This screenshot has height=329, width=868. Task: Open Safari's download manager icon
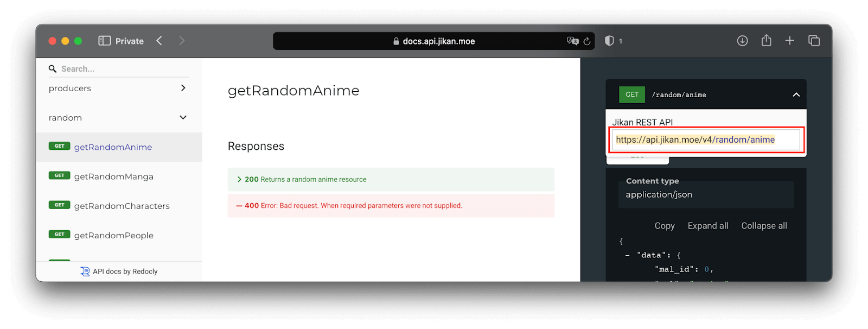point(742,40)
